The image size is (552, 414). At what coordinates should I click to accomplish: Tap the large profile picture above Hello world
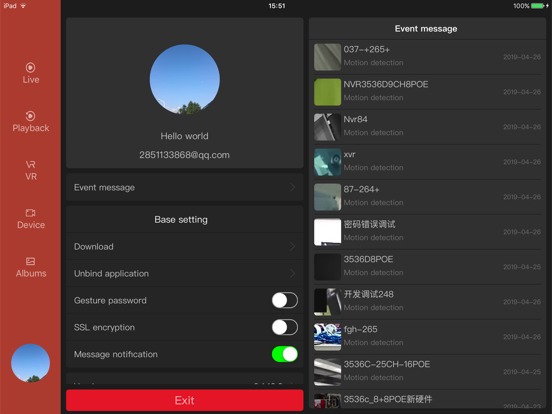click(x=185, y=79)
